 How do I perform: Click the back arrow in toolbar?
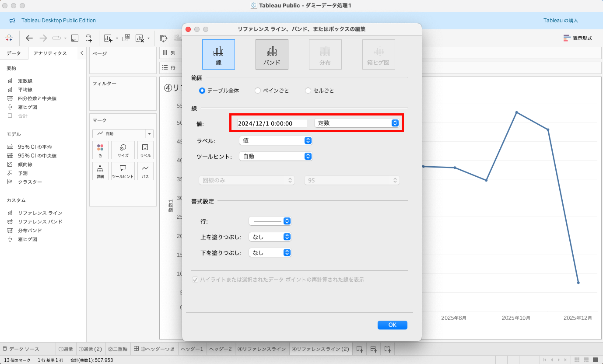[29, 38]
